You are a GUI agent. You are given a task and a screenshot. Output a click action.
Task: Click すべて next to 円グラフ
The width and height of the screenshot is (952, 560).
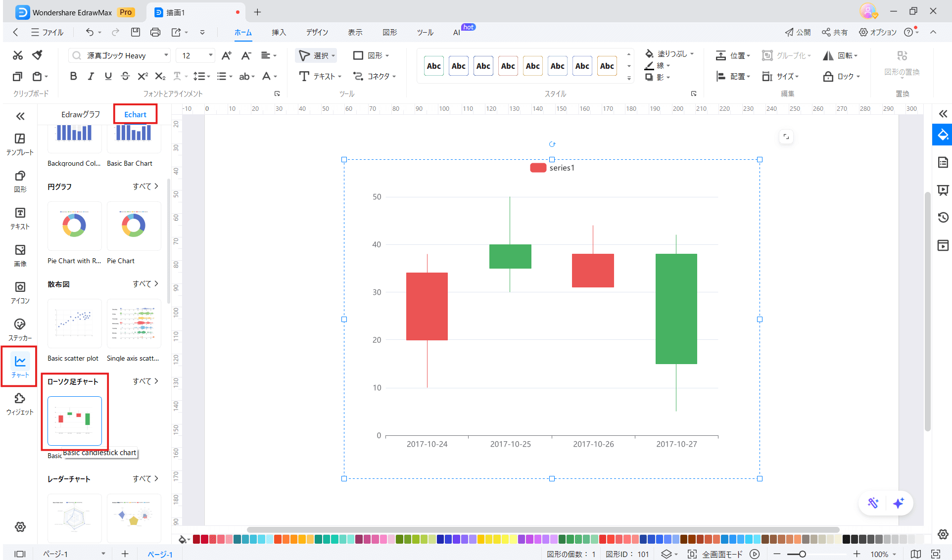pyautogui.click(x=145, y=187)
